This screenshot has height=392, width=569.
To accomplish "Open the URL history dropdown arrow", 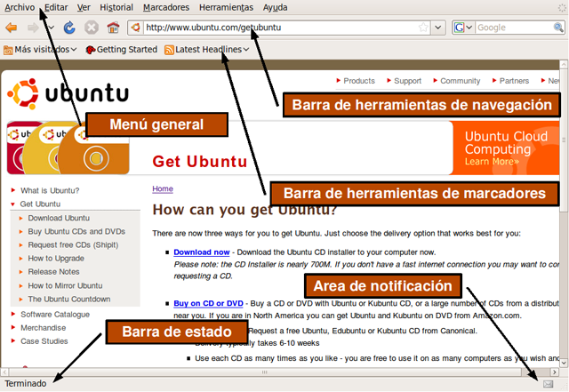I will coord(439,28).
